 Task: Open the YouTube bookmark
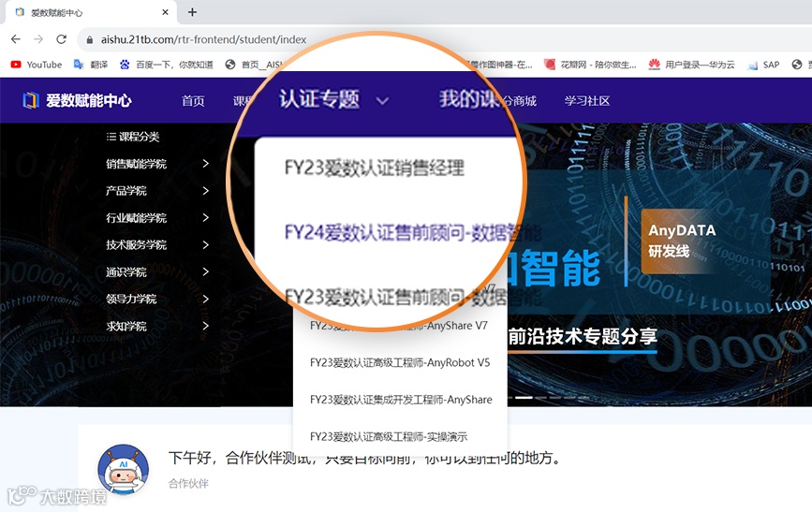(x=37, y=65)
